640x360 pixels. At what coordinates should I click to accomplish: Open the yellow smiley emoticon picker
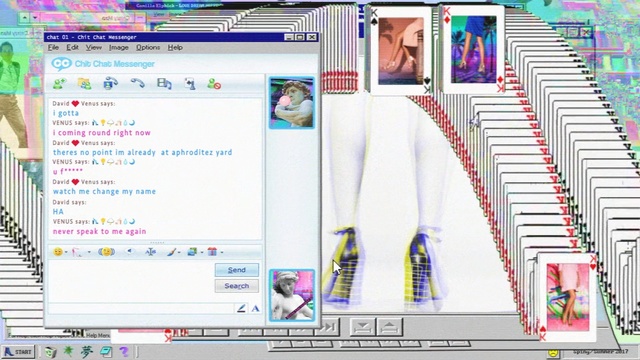point(58,252)
